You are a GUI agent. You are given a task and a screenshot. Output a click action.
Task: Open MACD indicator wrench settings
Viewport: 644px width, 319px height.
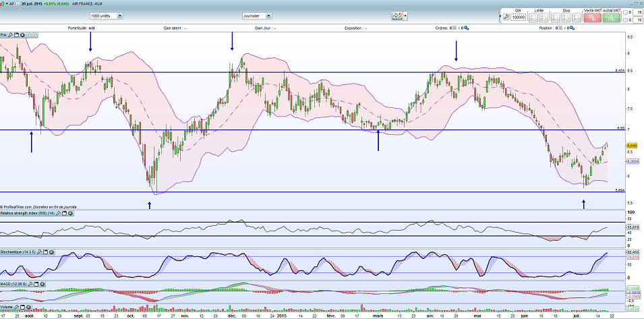point(30,284)
